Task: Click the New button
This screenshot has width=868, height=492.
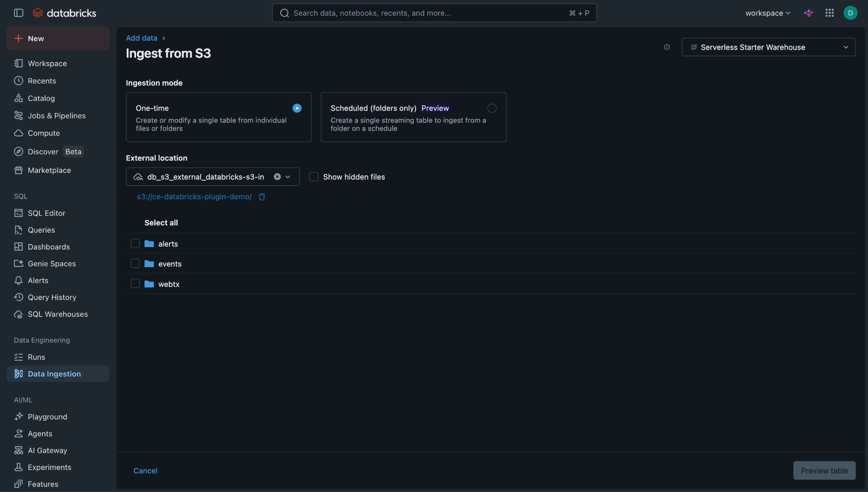Action: (58, 39)
